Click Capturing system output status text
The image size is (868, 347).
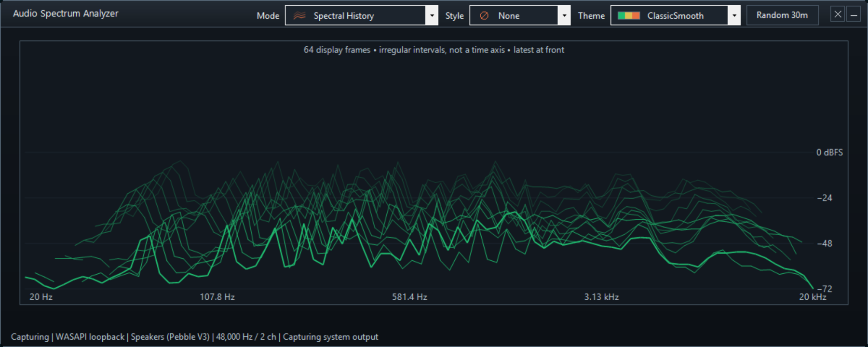(330, 337)
